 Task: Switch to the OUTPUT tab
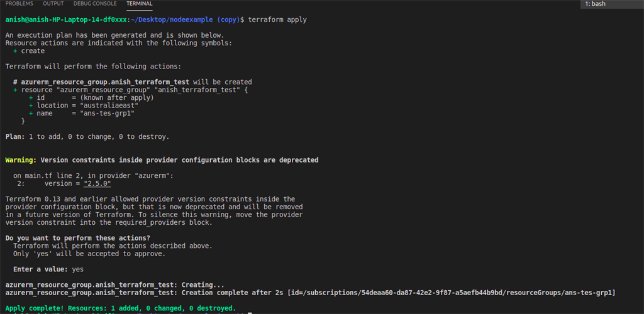point(53,4)
